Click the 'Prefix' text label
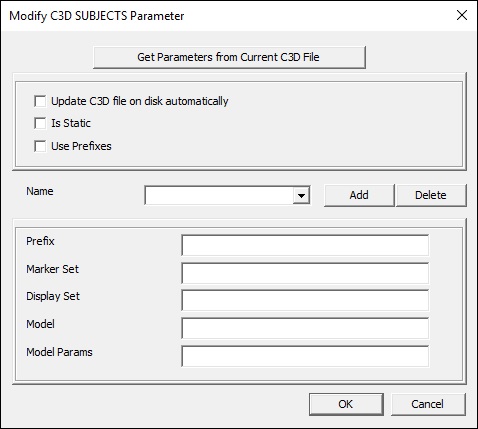The width and height of the screenshot is (478, 429). [x=40, y=241]
